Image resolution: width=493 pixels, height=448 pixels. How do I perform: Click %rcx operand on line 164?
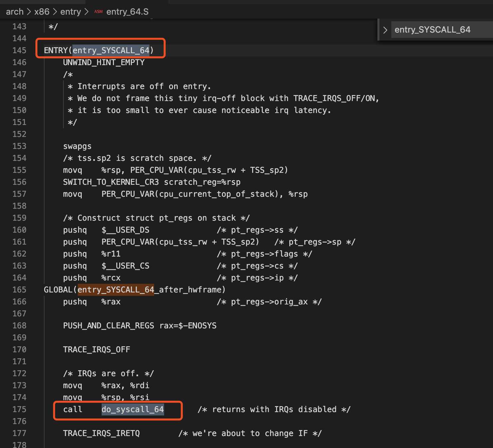tap(111, 278)
